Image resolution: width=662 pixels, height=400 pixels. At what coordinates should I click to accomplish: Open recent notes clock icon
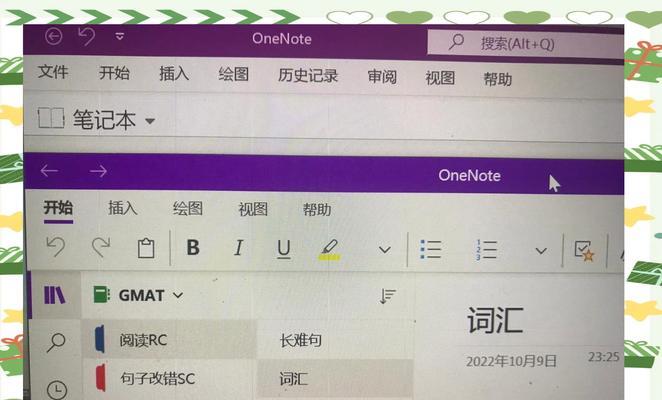(x=57, y=389)
